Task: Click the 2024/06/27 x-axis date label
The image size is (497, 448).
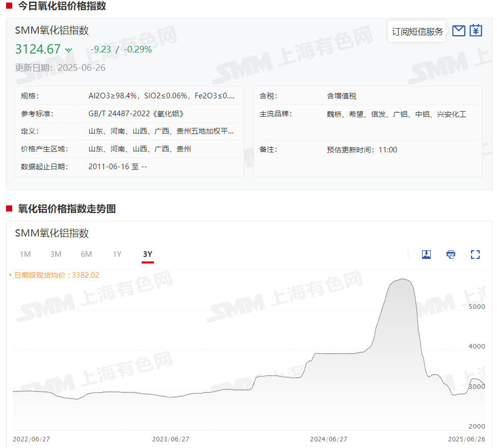Action: (329, 439)
